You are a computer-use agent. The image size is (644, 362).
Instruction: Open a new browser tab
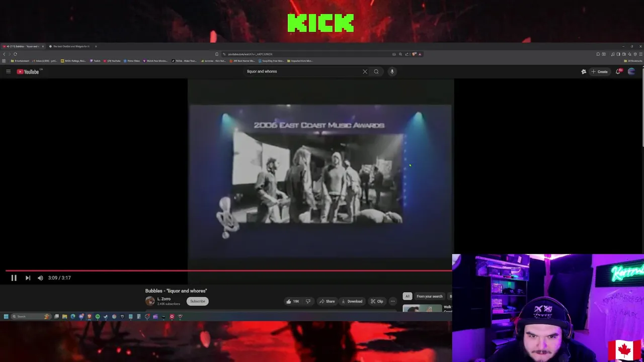click(x=96, y=46)
